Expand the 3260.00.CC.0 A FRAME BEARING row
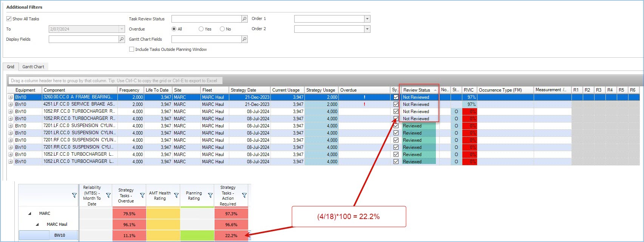Image resolution: width=644 pixels, height=242 pixels. (11, 97)
